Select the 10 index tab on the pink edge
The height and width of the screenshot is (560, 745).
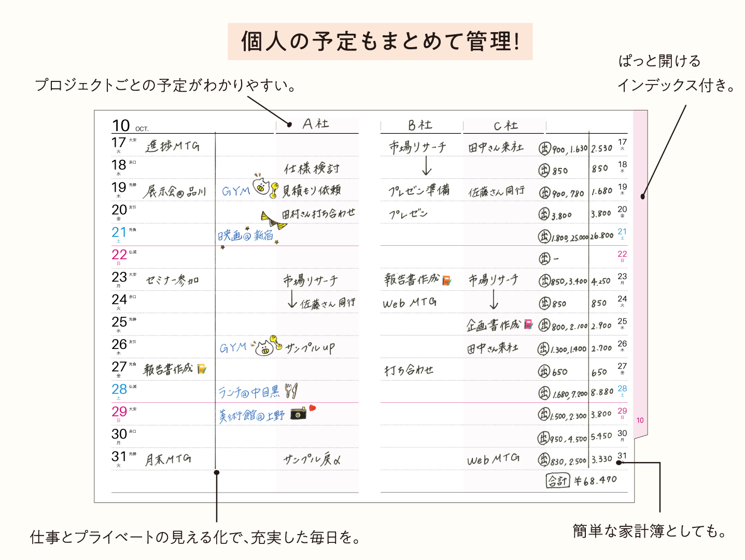[x=640, y=420]
